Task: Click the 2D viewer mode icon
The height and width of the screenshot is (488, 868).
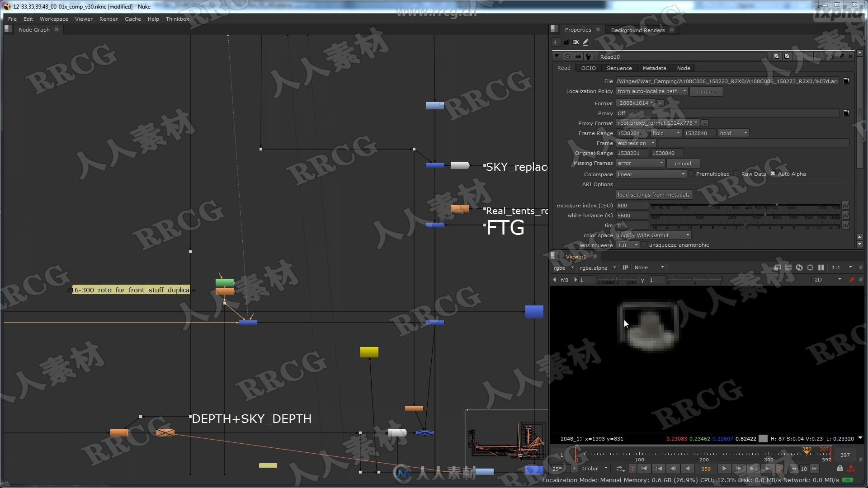Action: pyautogui.click(x=819, y=279)
